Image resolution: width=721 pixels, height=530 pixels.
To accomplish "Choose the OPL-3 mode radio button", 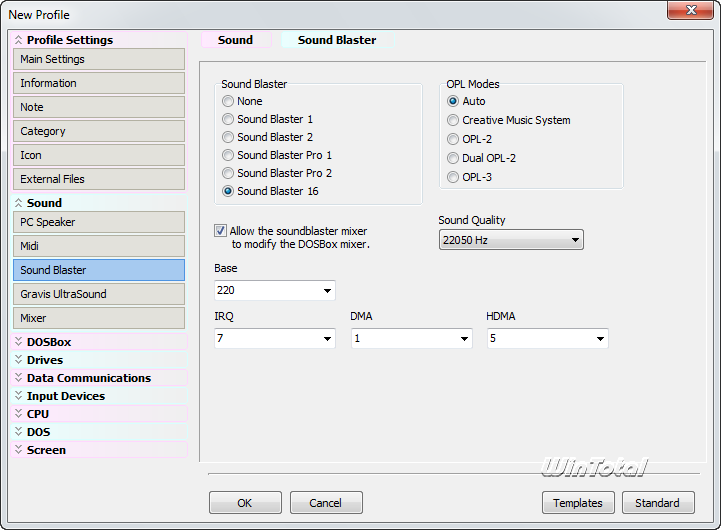I will 454,177.
